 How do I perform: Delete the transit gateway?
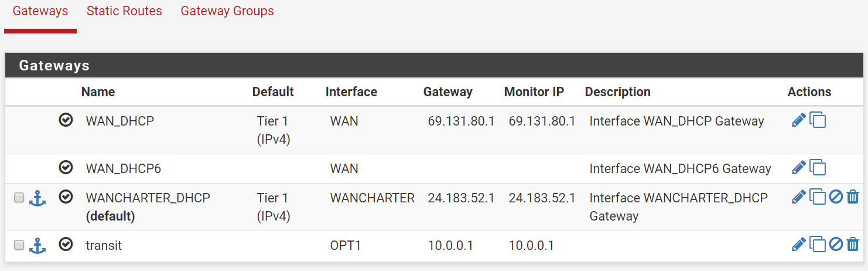click(x=853, y=244)
